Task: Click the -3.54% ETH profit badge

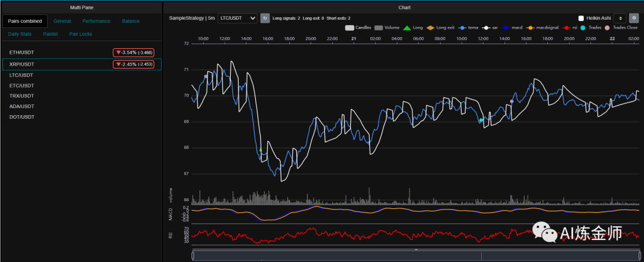Action: click(134, 53)
